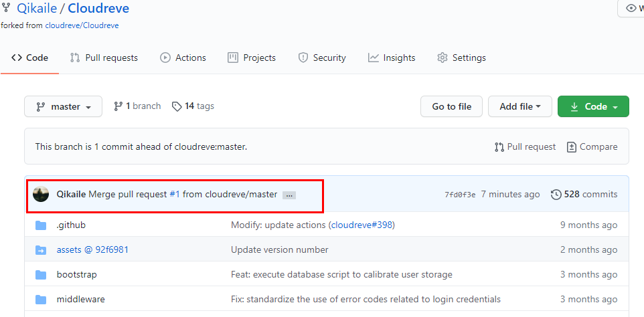The height and width of the screenshot is (317, 644).
Task: Open the green Code dropdown
Action: pyautogui.click(x=592, y=107)
